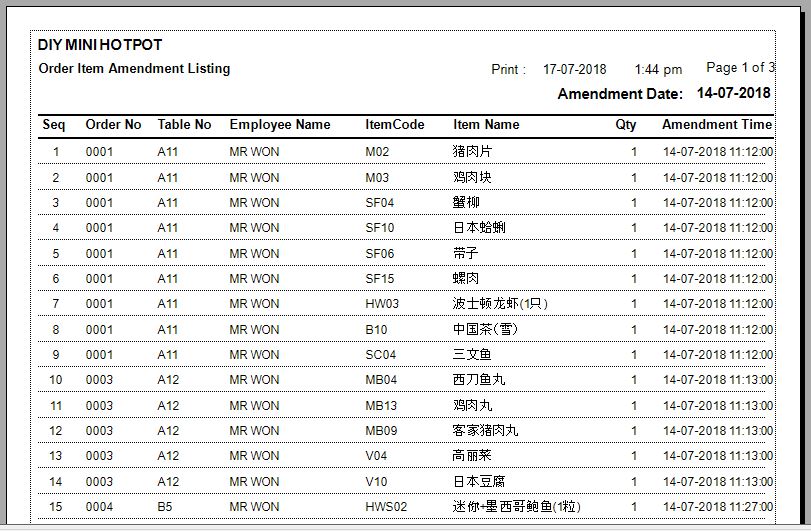811x531 pixels.
Task: Click item name 猪肉片
Action: point(472,151)
